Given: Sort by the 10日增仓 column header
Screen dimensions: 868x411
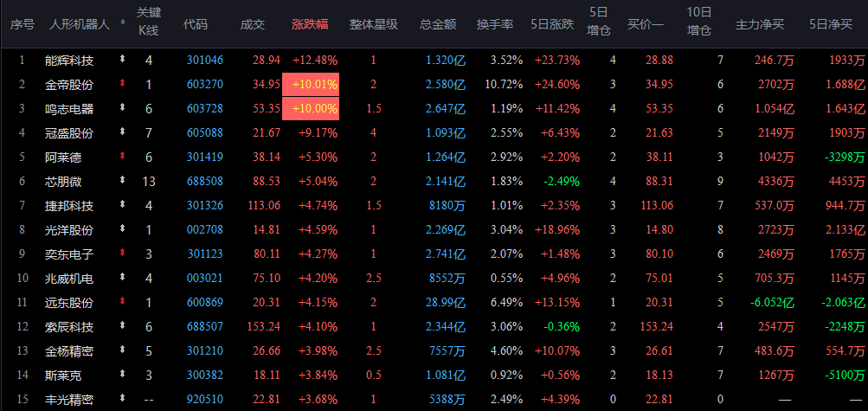Looking at the screenshot, I should 699,21.
